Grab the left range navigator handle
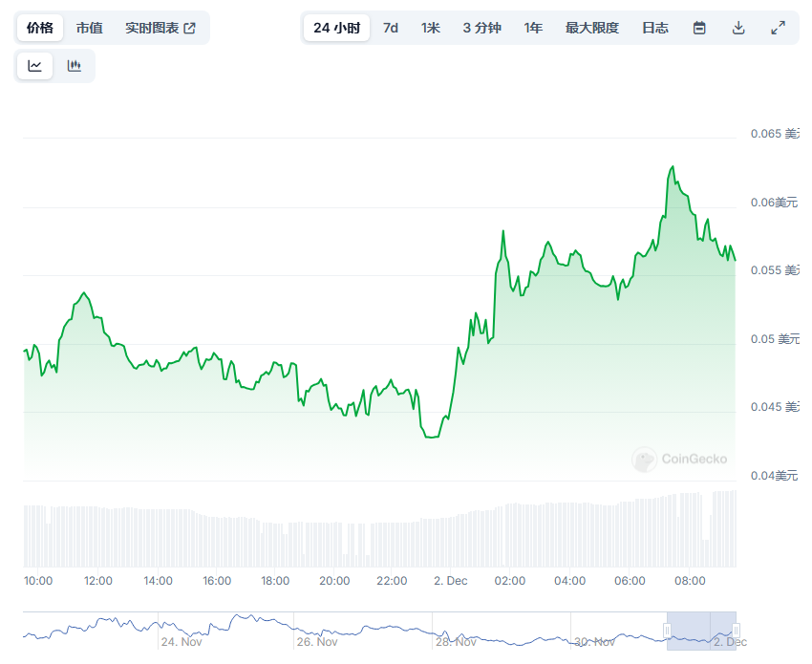812x664 pixels. (668, 630)
